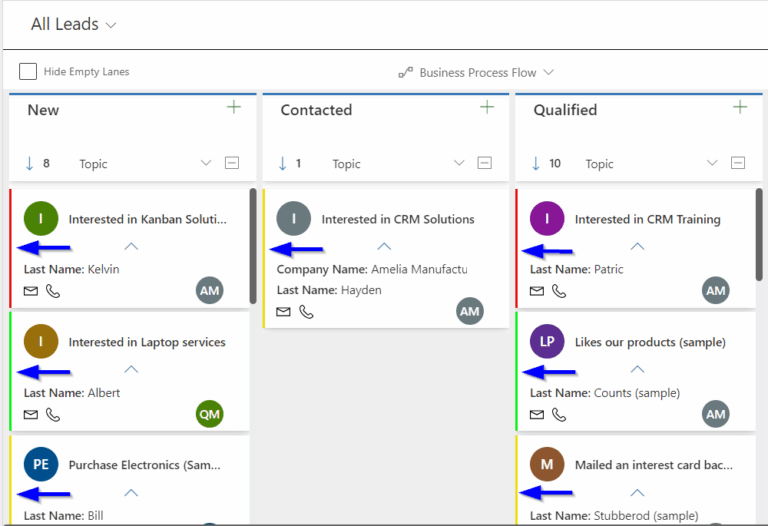Click the Qualified lane header title

(565, 110)
